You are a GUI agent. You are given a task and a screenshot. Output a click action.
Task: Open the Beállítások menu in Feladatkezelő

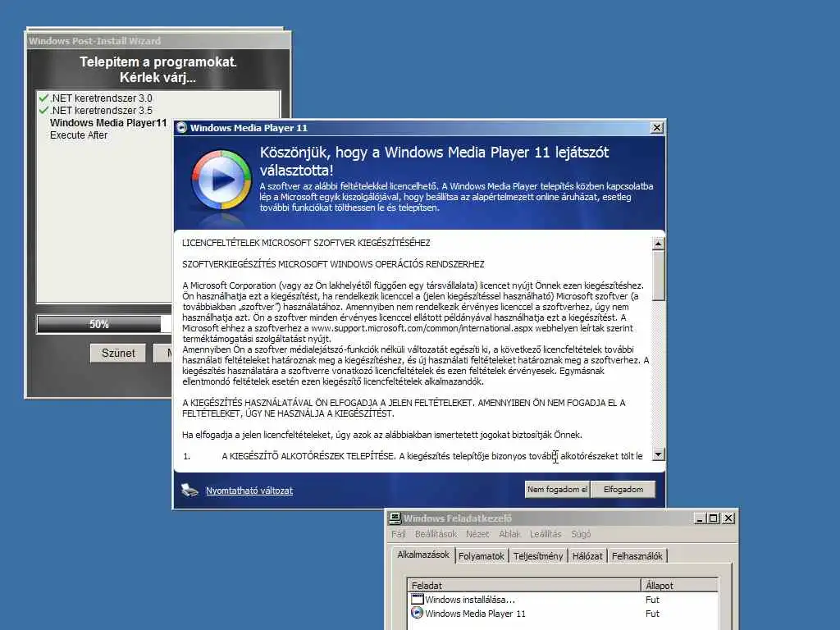click(436, 534)
